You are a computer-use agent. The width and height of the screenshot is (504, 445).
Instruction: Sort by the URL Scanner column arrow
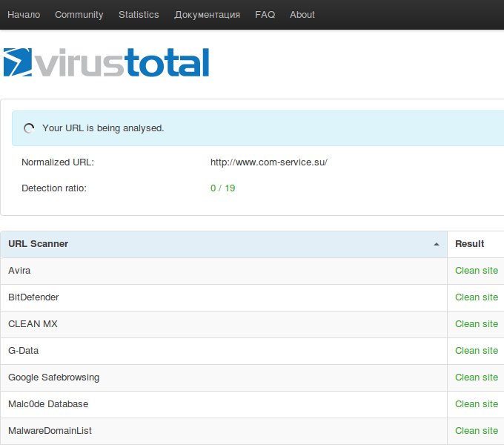(436, 244)
